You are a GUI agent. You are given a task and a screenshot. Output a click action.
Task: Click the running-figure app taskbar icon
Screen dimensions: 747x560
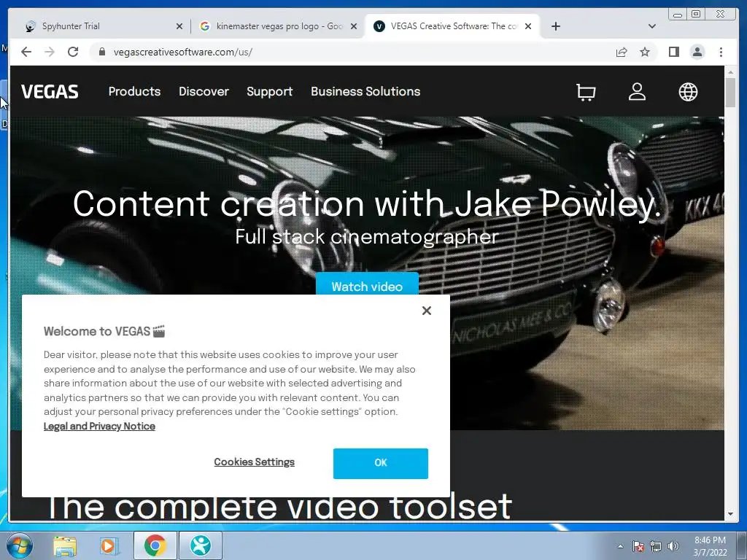tap(200, 545)
